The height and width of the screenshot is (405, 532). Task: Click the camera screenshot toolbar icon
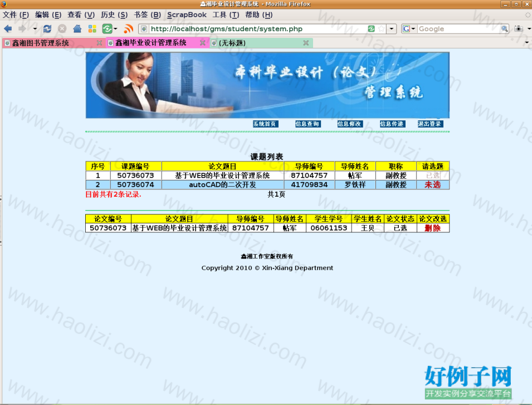(x=519, y=29)
